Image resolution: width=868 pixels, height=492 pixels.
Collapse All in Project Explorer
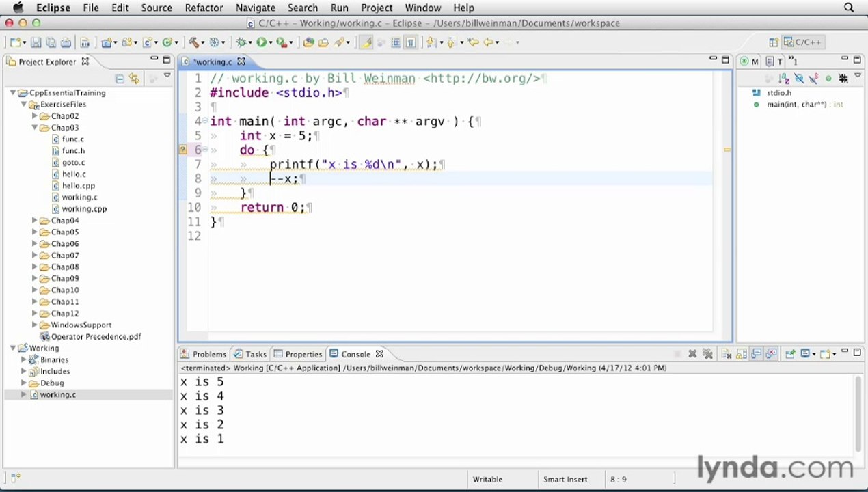coord(120,79)
